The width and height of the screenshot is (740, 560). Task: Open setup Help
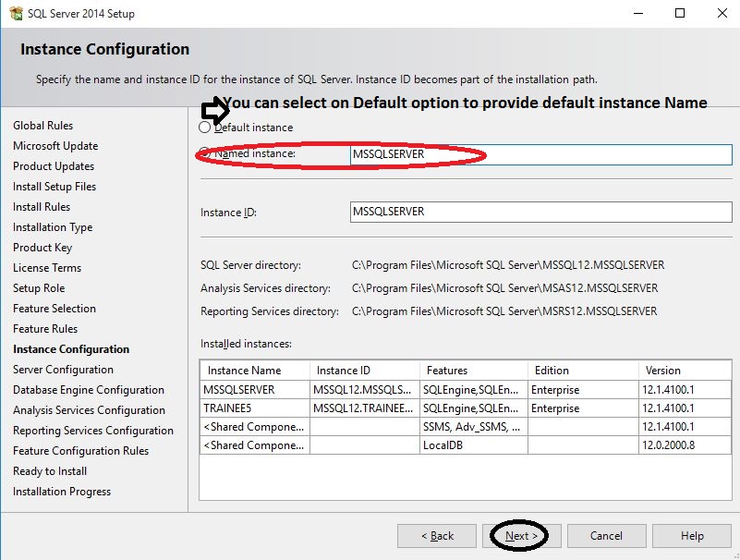point(692,536)
